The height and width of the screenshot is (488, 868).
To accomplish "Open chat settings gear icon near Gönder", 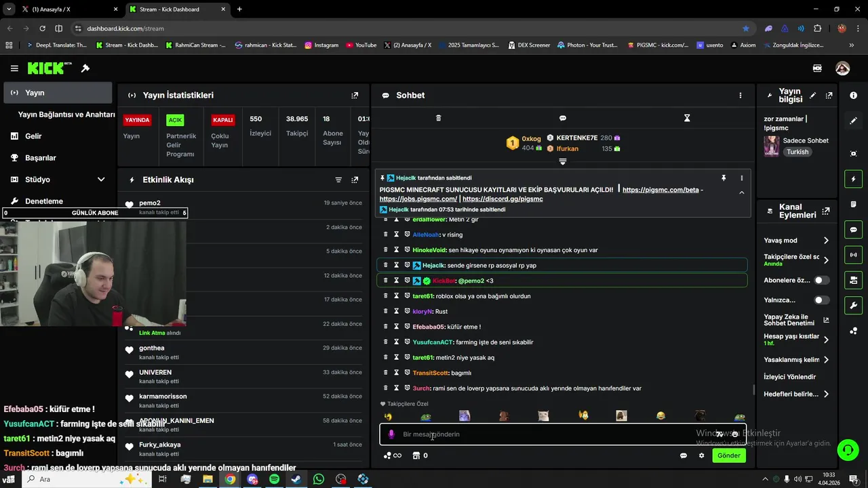I will (x=701, y=455).
